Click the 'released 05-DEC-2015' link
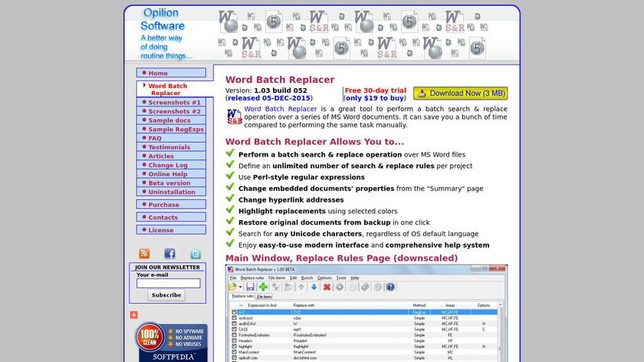Screen dimensions: 644x362 click(269, 98)
